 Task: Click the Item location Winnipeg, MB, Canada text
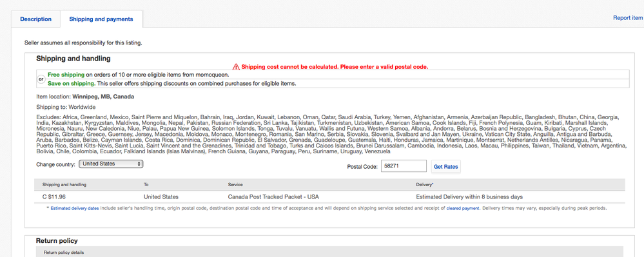tap(85, 97)
